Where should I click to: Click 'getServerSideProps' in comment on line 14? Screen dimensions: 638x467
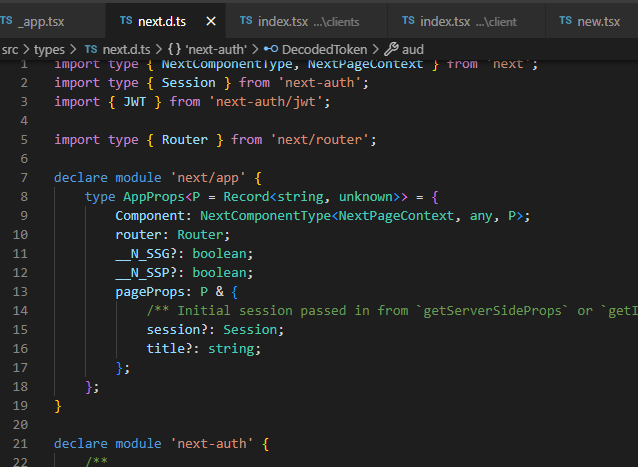coord(492,311)
